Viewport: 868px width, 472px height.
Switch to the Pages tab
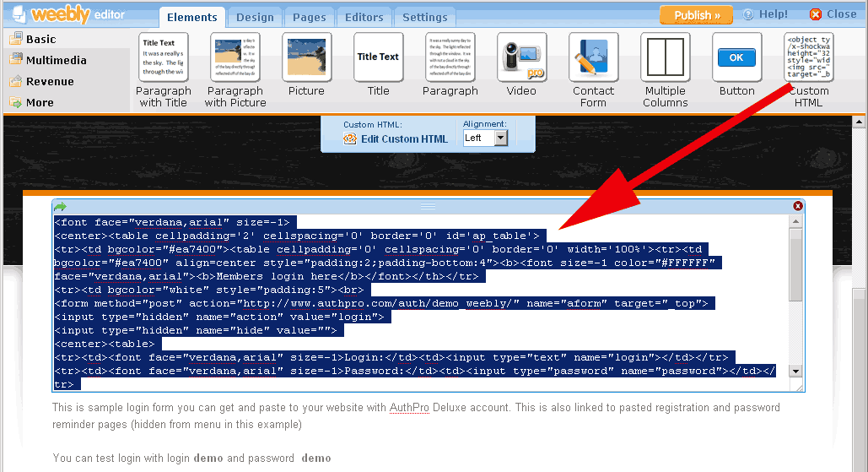(x=310, y=17)
